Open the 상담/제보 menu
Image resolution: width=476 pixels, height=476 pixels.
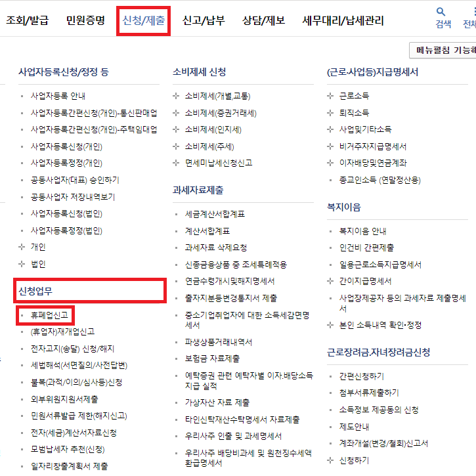(263, 20)
